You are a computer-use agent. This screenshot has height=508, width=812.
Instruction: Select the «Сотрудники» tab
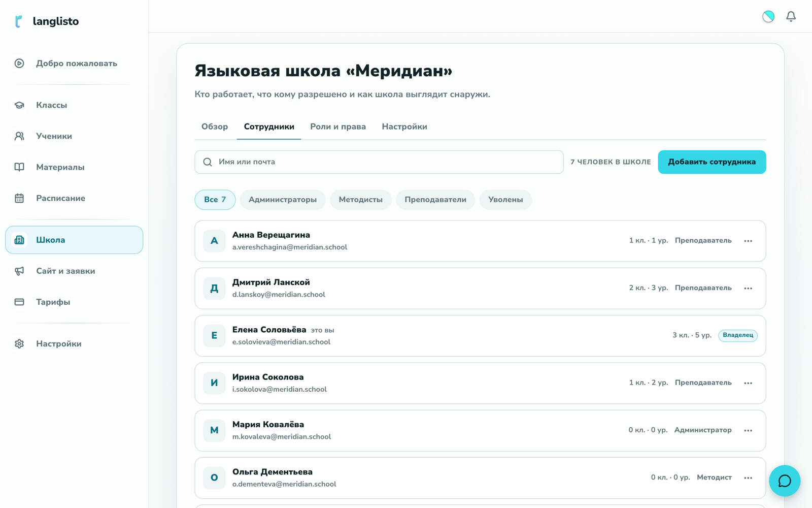coord(269,126)
